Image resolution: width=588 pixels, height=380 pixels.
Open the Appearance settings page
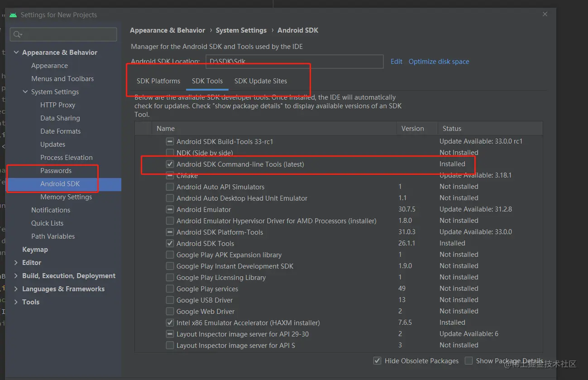click(49, 66)
